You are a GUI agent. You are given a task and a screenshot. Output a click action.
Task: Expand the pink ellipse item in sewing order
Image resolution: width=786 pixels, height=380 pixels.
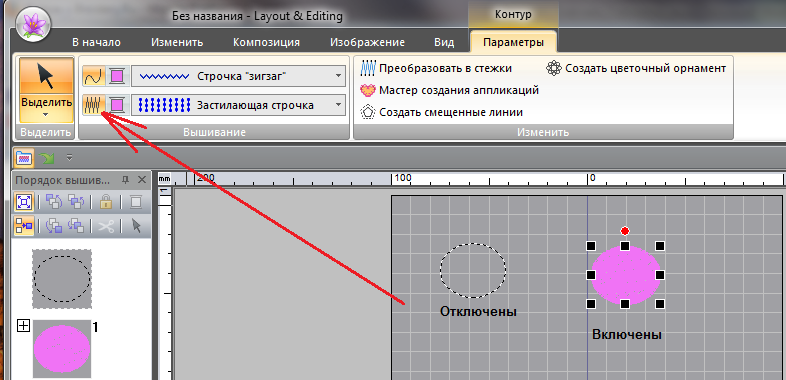tap(23, 326)
